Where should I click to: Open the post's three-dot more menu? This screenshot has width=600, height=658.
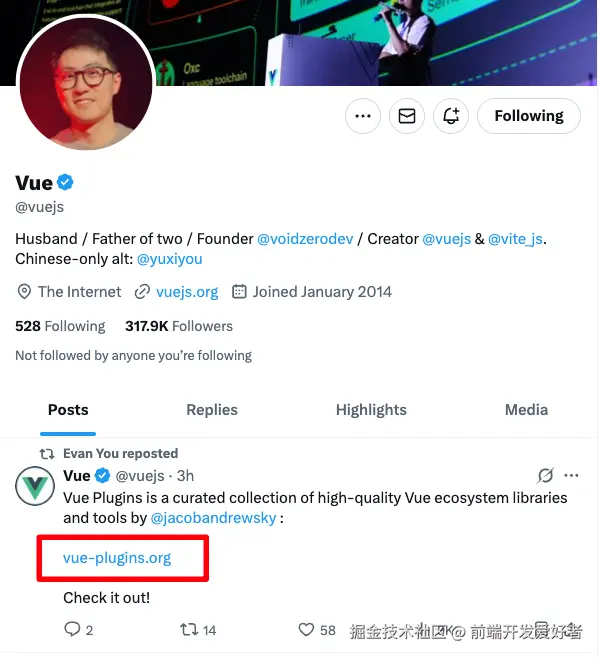(x=571, y=475)
